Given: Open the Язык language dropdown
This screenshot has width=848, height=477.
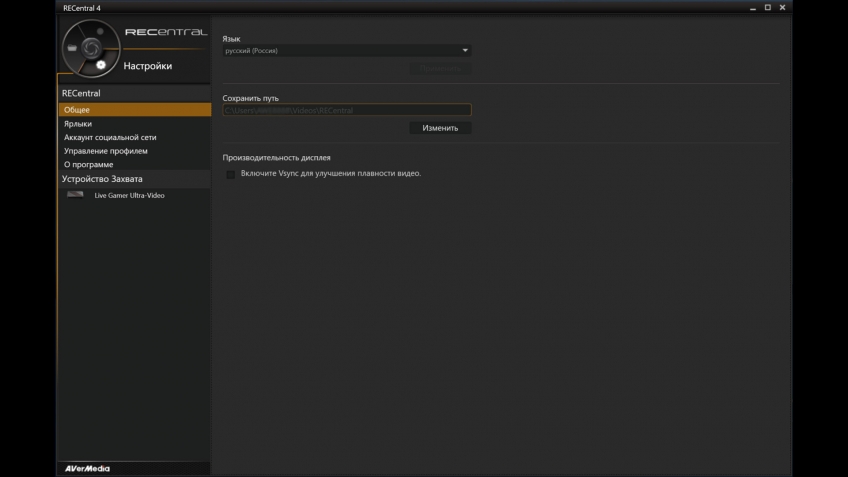Looking at the screenshot, I should pos(347,50).
